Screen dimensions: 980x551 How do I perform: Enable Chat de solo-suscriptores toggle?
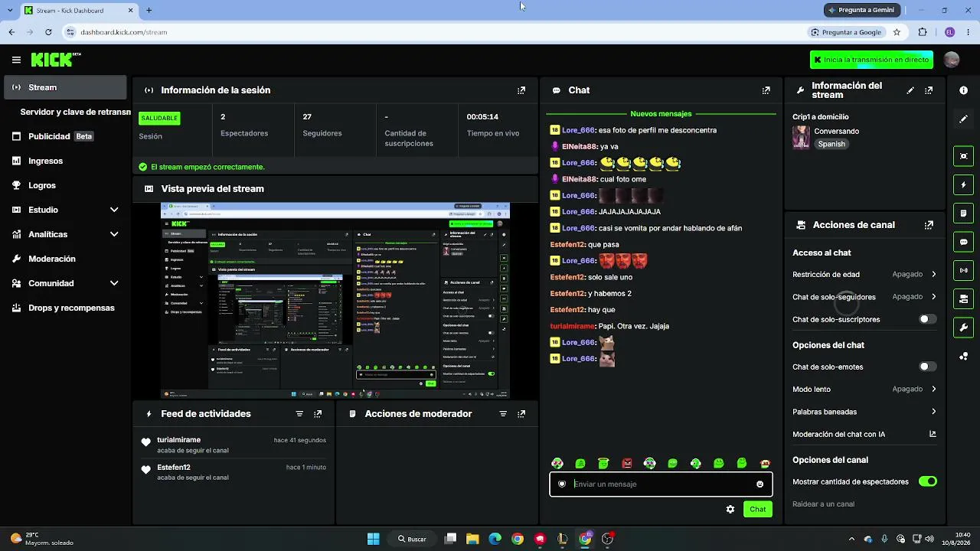coord(927,320)
